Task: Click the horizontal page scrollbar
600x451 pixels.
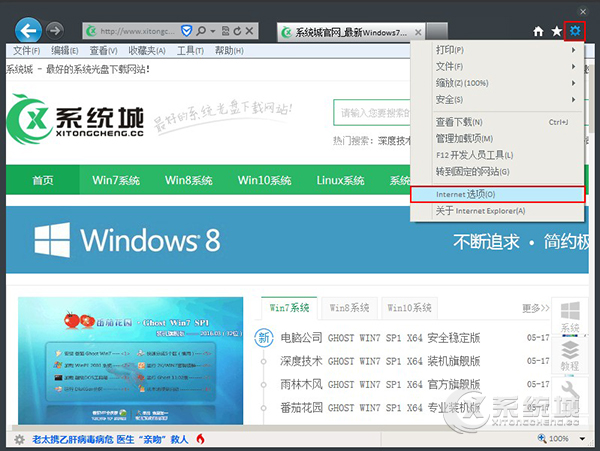Action: tap(297, 427)
